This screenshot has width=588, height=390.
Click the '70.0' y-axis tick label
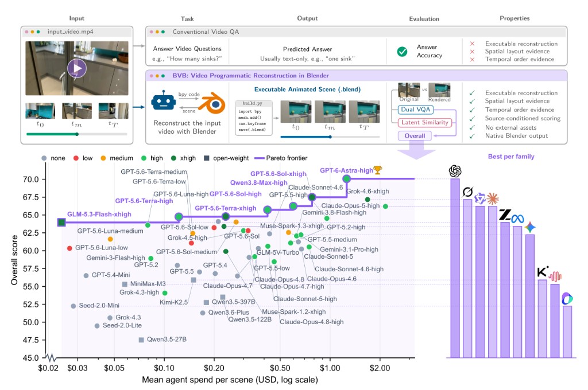(x=31, y=179)
